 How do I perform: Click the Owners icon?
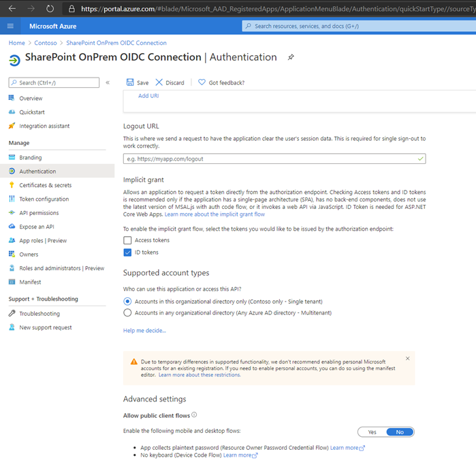coord(12,254)
